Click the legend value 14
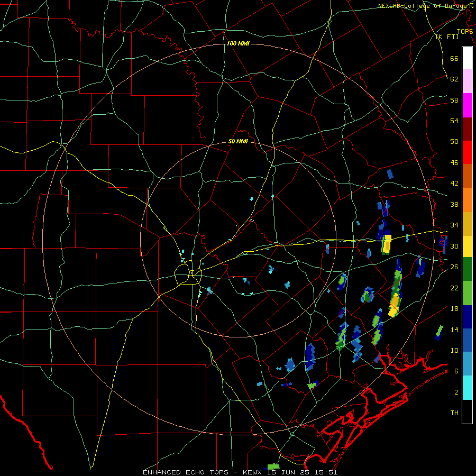This screenshot has width=476, height=476. [x=454, y=329]
